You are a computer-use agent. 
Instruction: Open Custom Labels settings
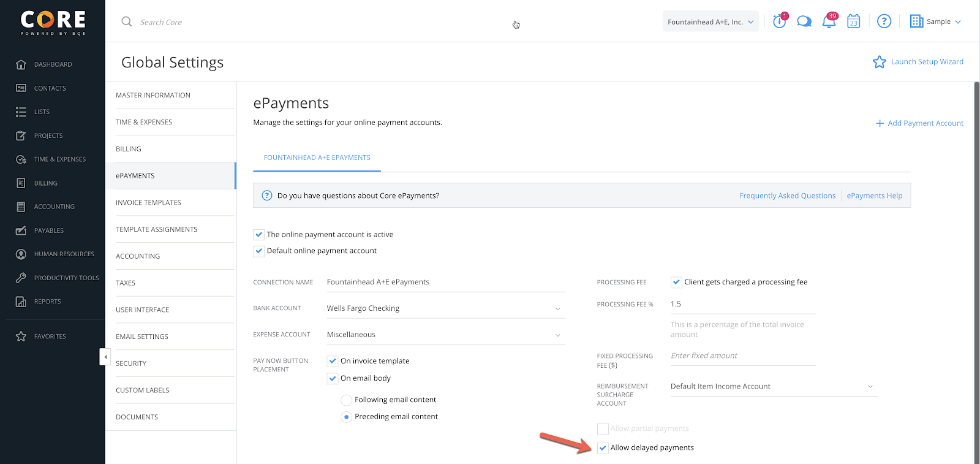pos(171,390)
